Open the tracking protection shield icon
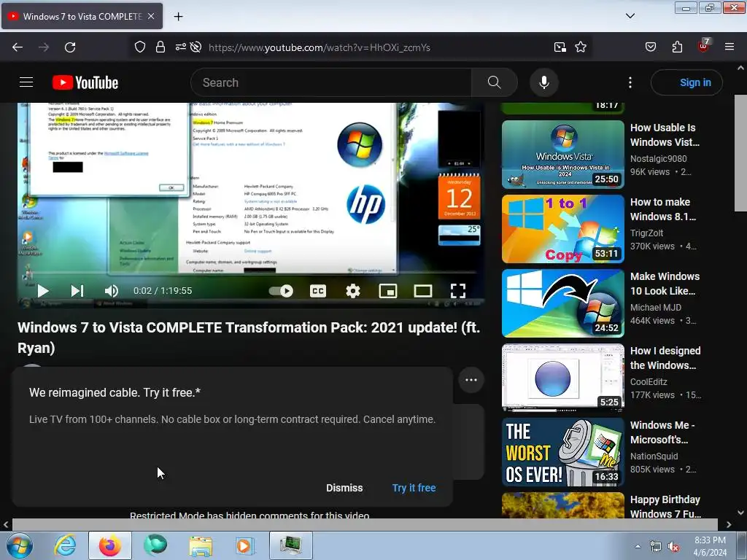The image size is (747, 560). tap(139, 47)
